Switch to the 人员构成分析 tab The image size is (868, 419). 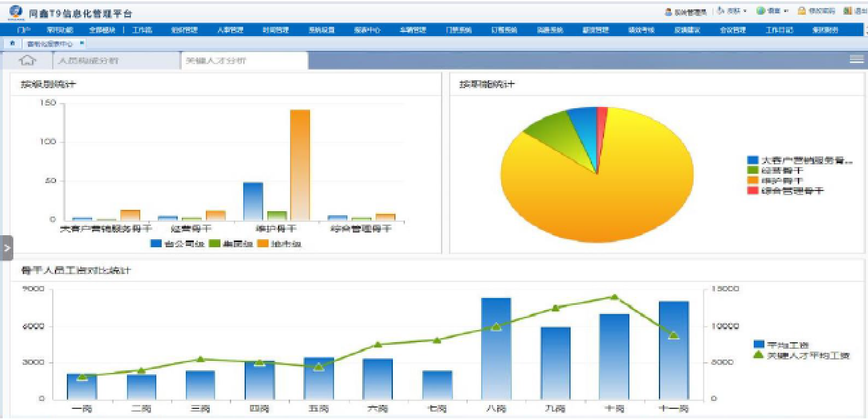88,60
